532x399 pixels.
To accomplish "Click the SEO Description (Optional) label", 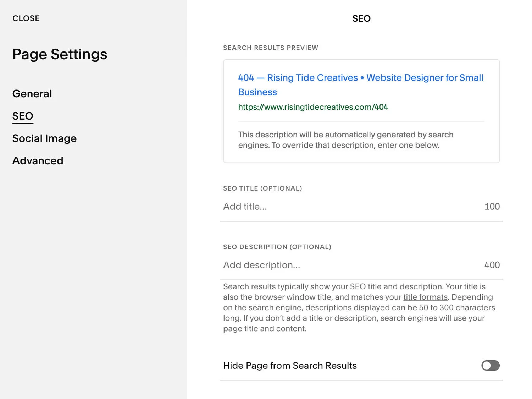I will [277, 247].
